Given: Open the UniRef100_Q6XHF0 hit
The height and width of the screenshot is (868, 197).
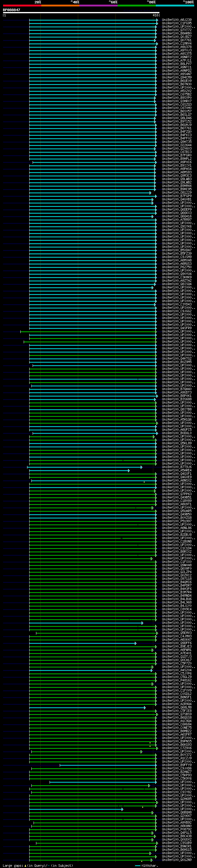Looking at the screenshot, I should pos(177,568).
